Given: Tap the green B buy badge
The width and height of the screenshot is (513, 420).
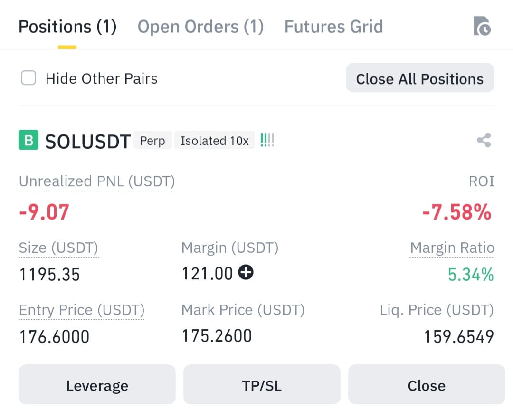Looking at the screenshot, I should tap(28, 140).
